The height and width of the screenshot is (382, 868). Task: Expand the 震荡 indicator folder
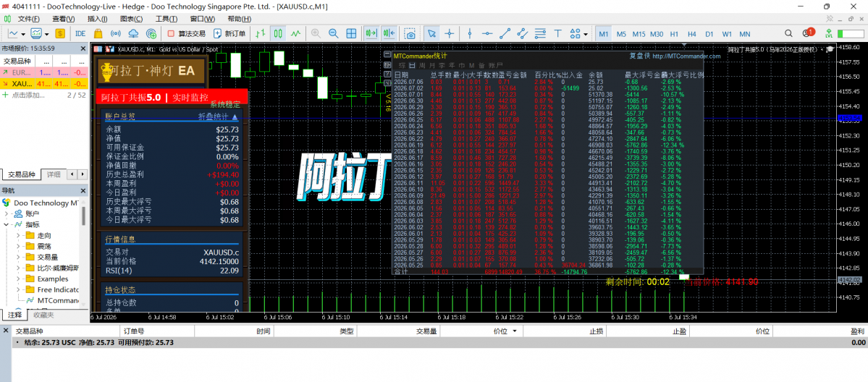pyautogui.click(x=17, y=247)
